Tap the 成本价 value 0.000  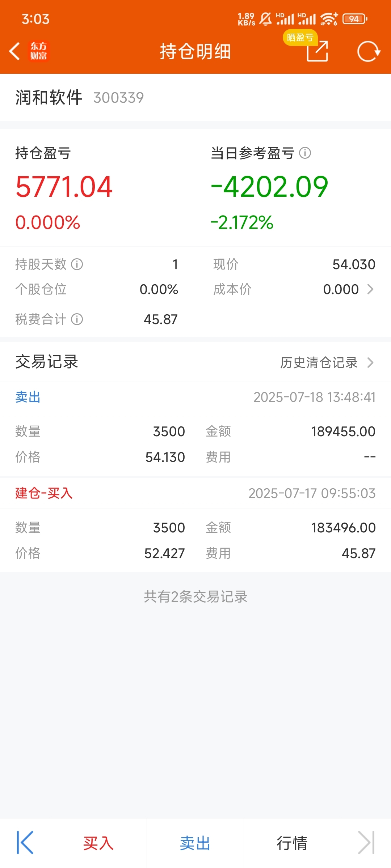[x=341, y=289]
